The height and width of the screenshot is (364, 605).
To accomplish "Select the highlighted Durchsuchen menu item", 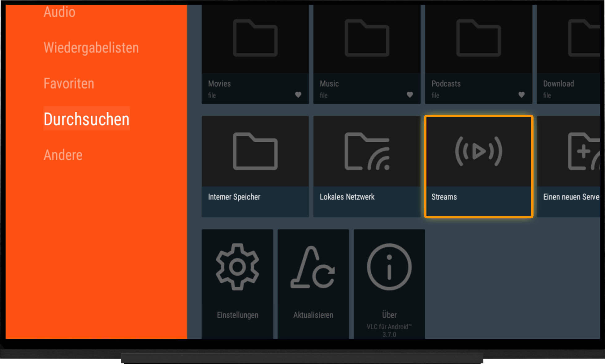I will click(x=87, y=119).
